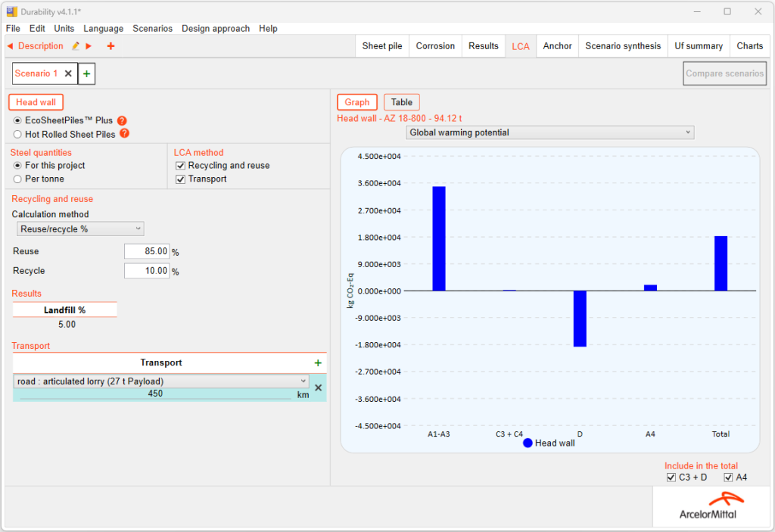Click the Reuse percentage input field
Viewport: 775px width, 532px height.
(147, 251)
